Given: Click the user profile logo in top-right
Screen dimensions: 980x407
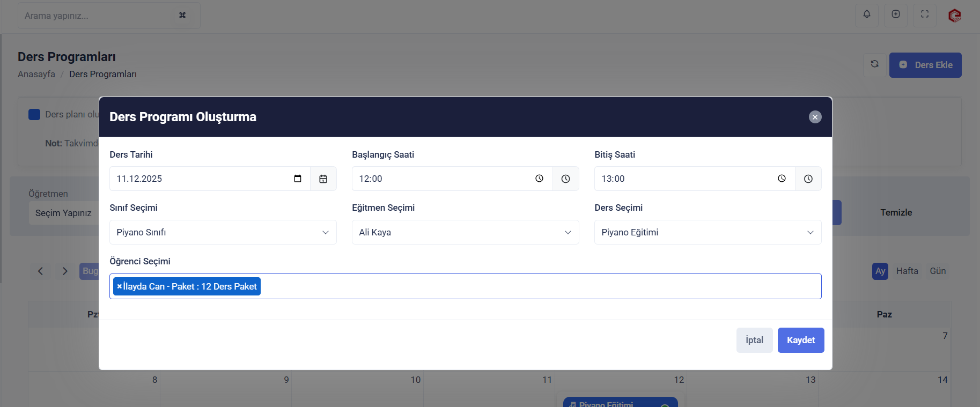Looking at the screenshot, I should 954,16.
